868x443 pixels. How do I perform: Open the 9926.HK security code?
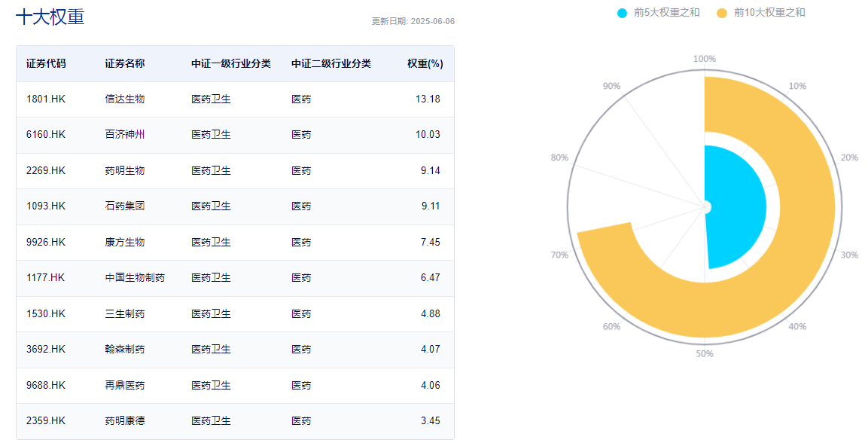46,242
